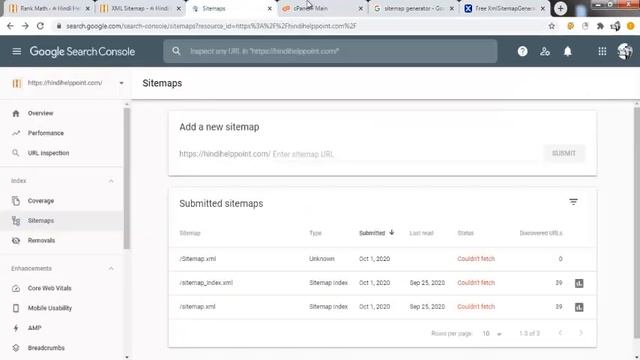
Task: Go back to the previous page
Action: point(10,26)
